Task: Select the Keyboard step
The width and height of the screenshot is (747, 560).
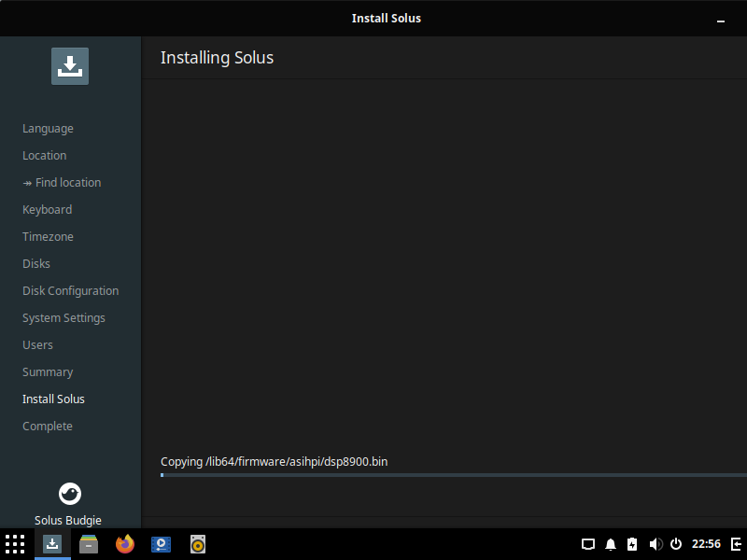Action: (48, 210)
